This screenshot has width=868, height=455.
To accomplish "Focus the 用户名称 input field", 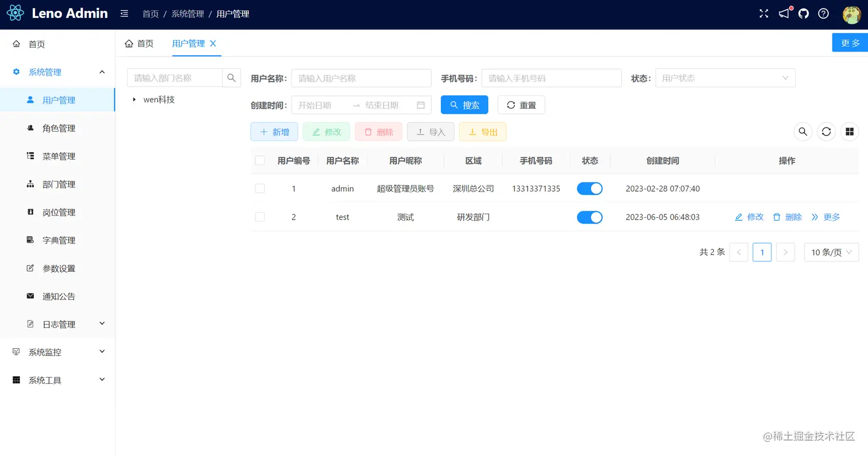I will point(362,78).
